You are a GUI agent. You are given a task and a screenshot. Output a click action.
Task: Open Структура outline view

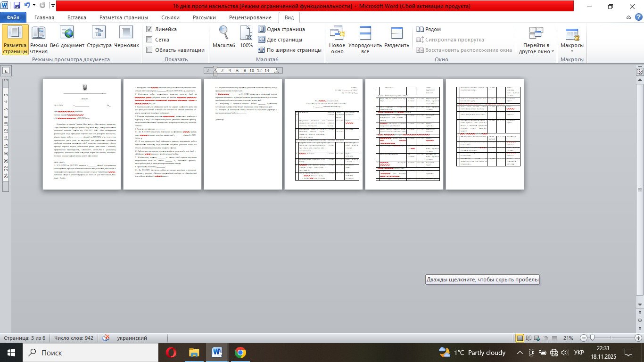click(x=99, y=40)
